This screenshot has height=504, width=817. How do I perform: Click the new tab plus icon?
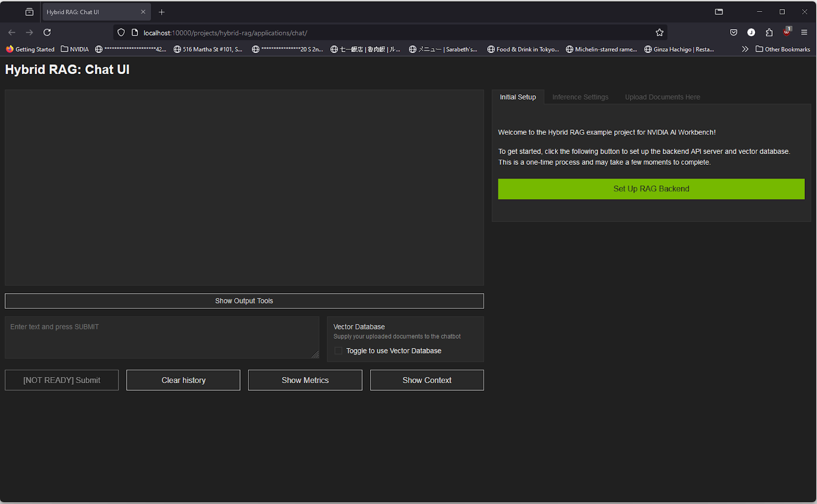coord(161,12)
